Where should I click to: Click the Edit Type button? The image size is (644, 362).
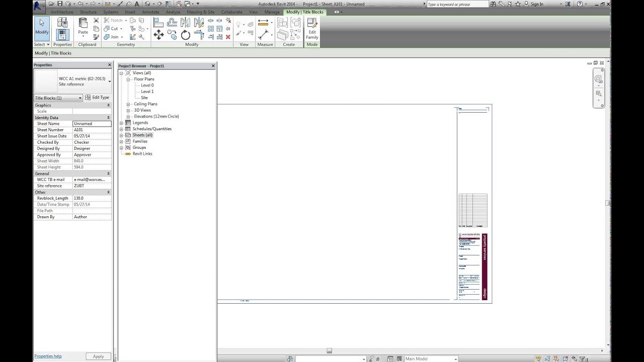click(x=97, y=98)
